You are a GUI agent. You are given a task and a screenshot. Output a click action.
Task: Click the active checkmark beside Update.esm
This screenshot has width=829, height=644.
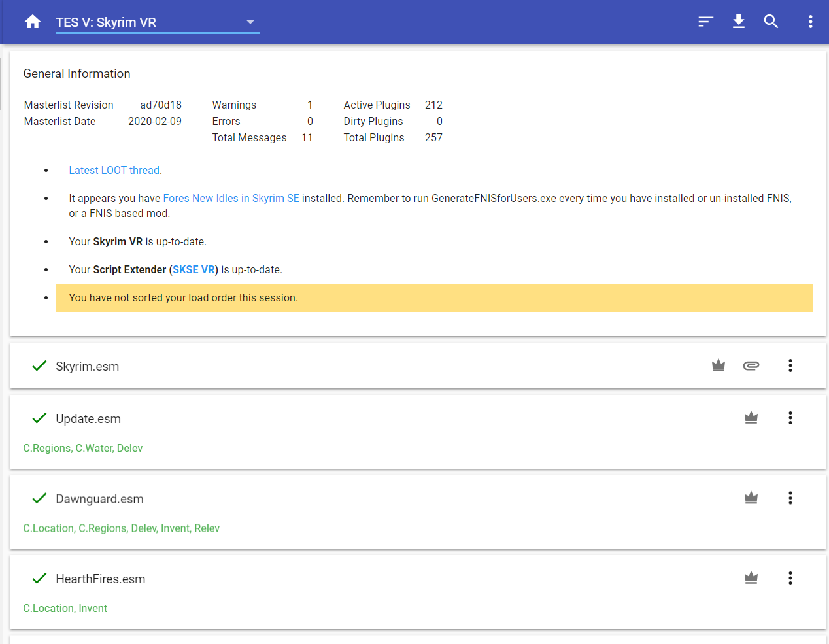(39, 418)
